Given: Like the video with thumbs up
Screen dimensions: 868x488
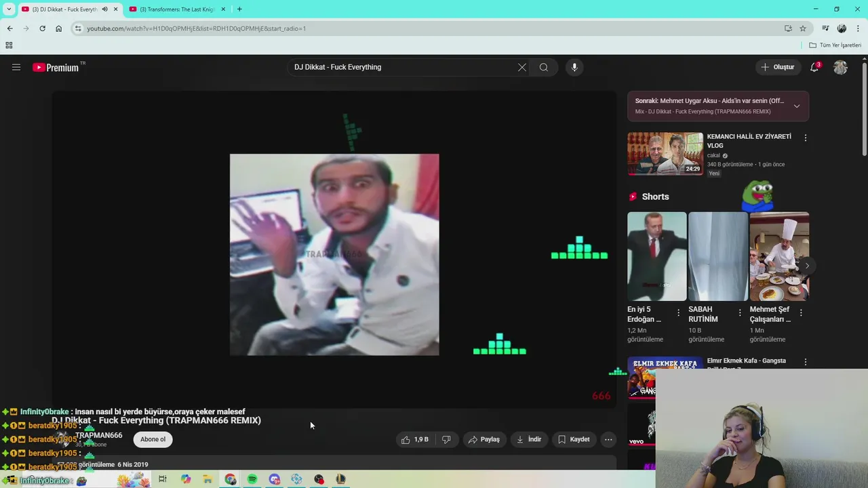Looking at the screenshot, I should pyautogui.click(x=414, y=439).
